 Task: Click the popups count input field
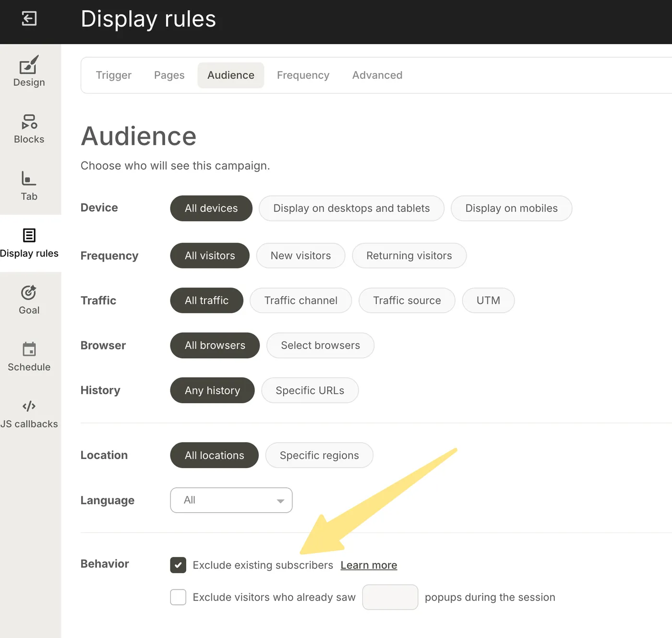click(x=390, y=597)
